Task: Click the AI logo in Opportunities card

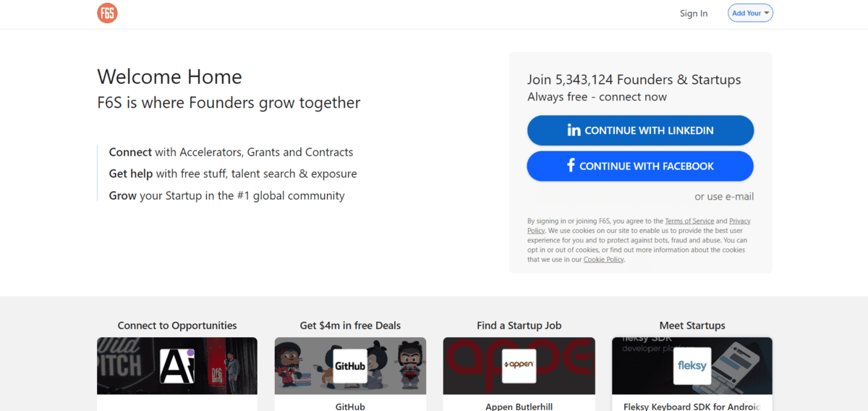Action: 177,365
